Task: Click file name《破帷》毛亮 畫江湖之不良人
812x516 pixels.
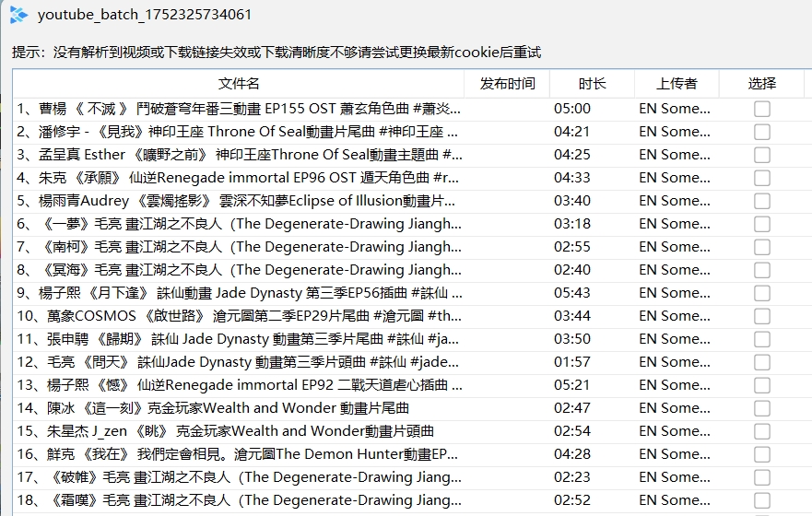Action: 239,477
